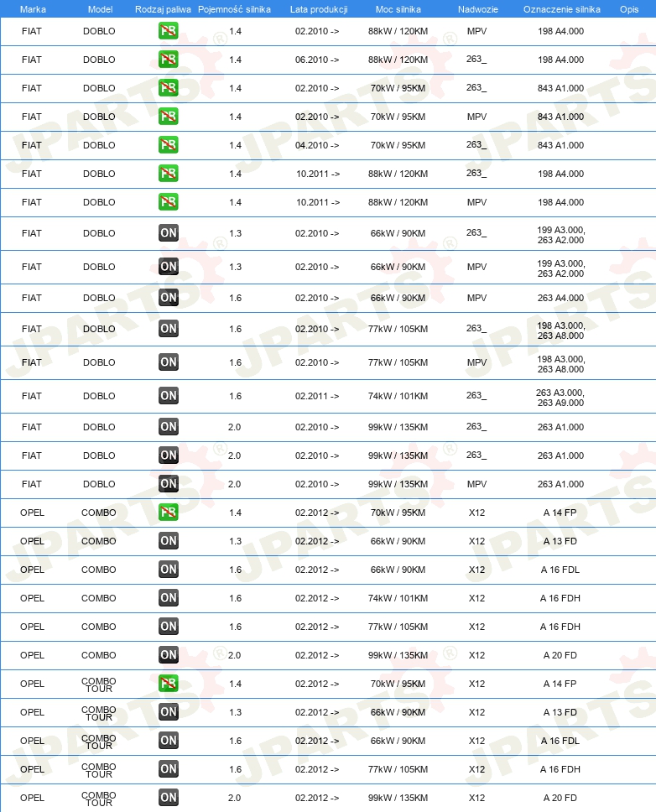Click the Nadwozie column header
This screenshot has height=812, width=656.
[x=478, y=9]
